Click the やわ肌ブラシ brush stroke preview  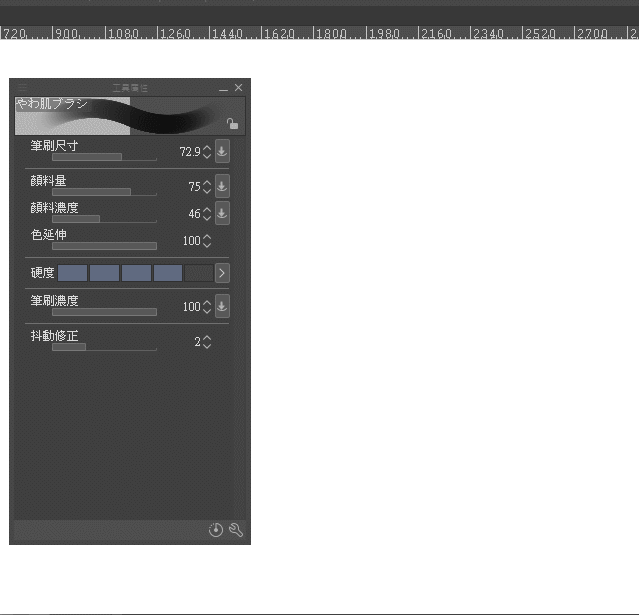coord(130,116)
